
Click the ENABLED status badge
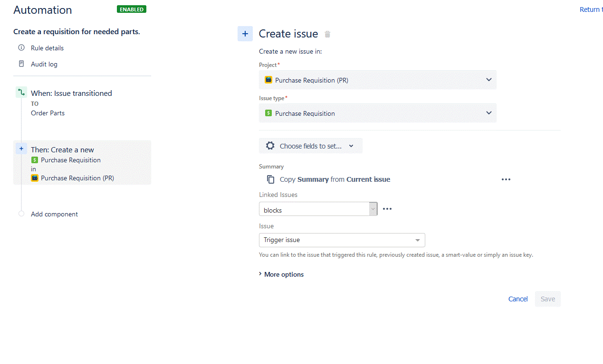[x=132, y=9]
